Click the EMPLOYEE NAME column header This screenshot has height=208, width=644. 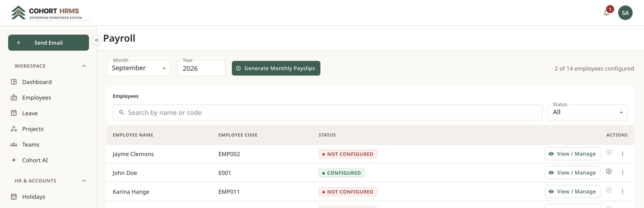[133, 135]
